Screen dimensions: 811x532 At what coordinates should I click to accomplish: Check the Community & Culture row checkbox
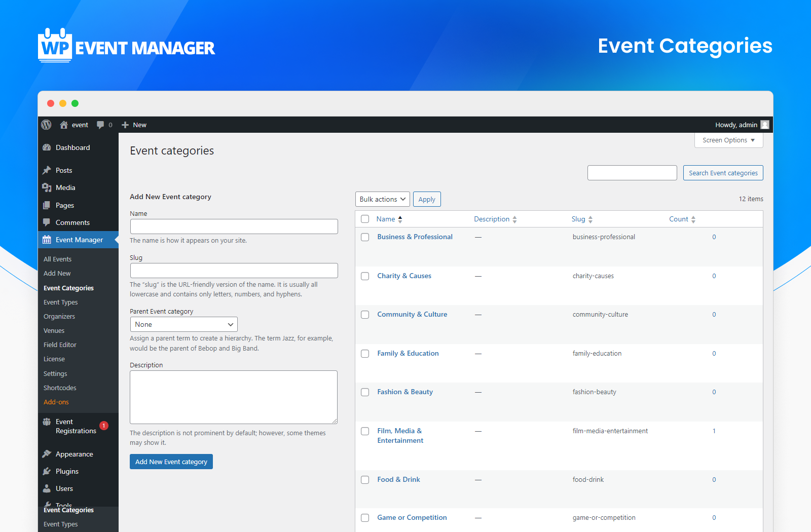click(365, 315)
